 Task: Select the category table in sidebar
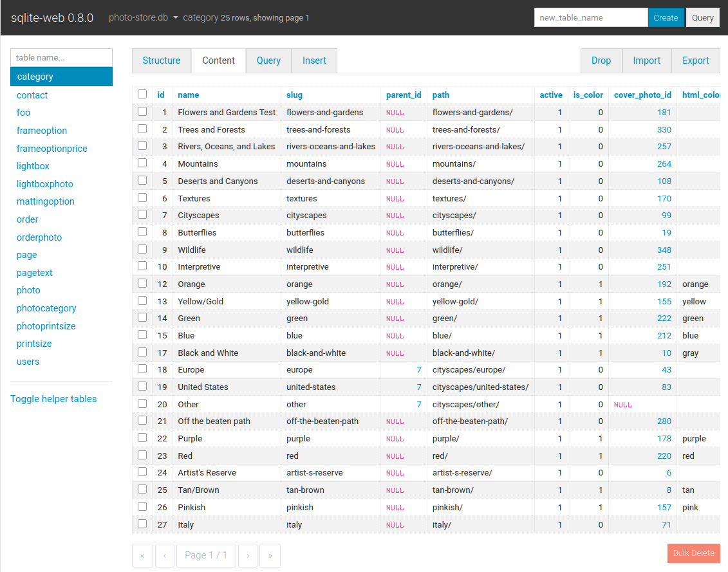point(61,77)
